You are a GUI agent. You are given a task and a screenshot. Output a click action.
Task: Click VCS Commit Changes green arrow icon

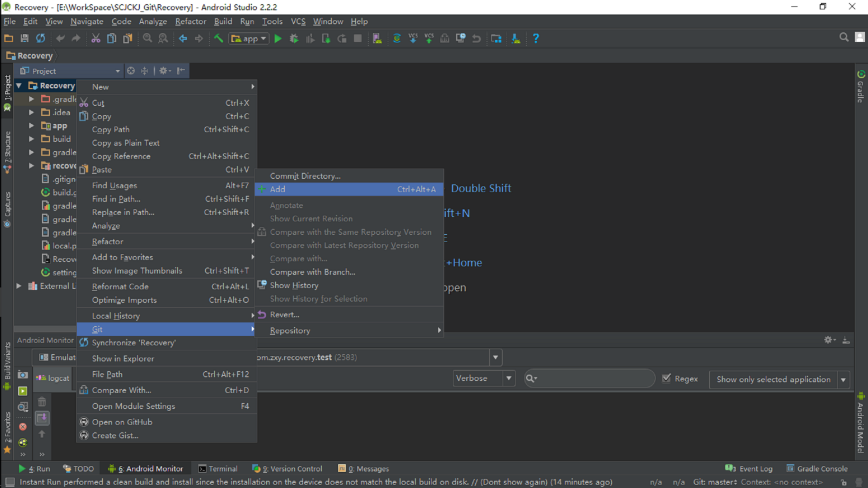(x=429, y=38)
